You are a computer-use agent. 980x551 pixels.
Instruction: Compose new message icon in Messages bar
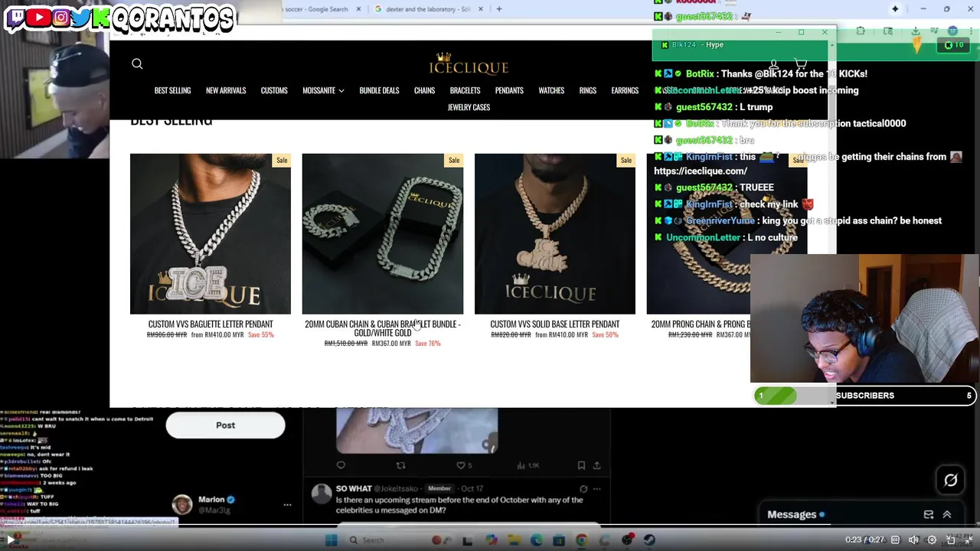(x=929, y=515)
